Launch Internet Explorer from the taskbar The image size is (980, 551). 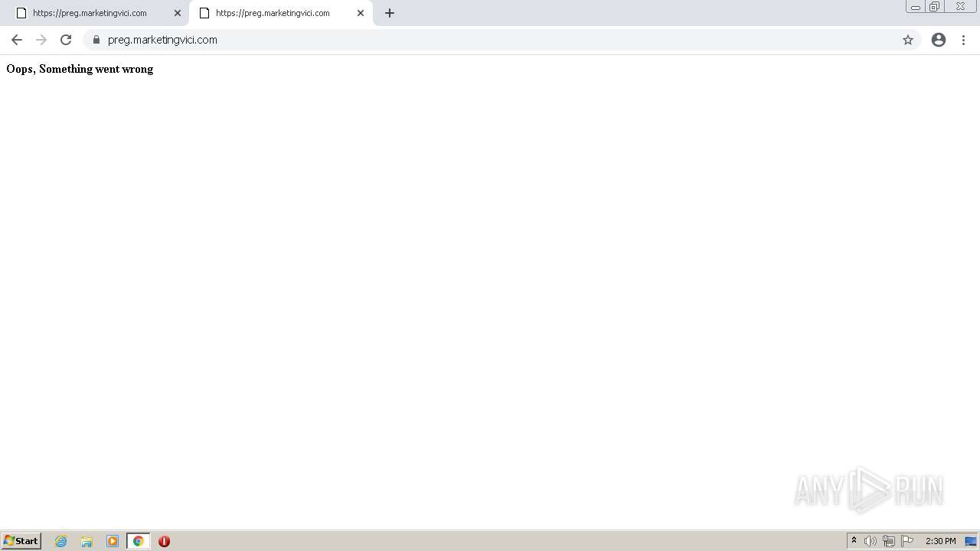pyautogui.click(x=61, y=541)
